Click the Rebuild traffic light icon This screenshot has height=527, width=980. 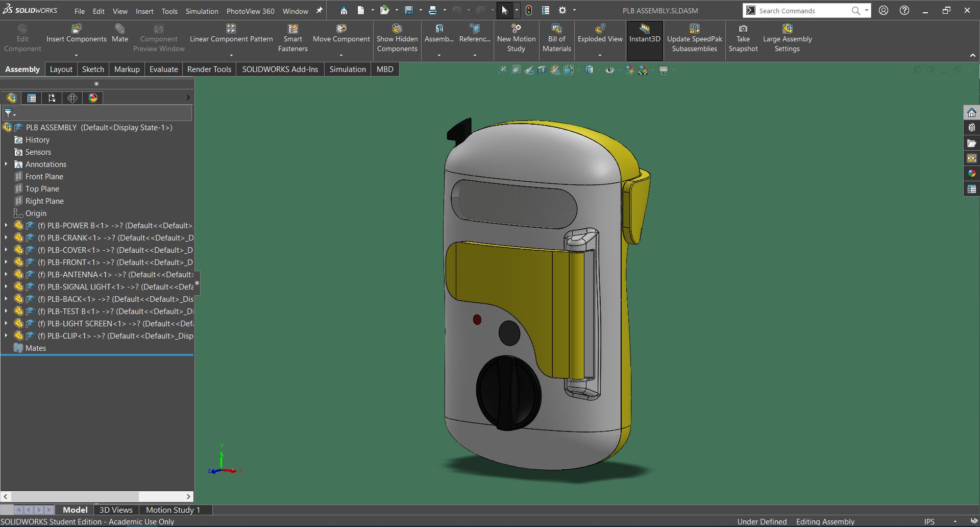(529, 10)
